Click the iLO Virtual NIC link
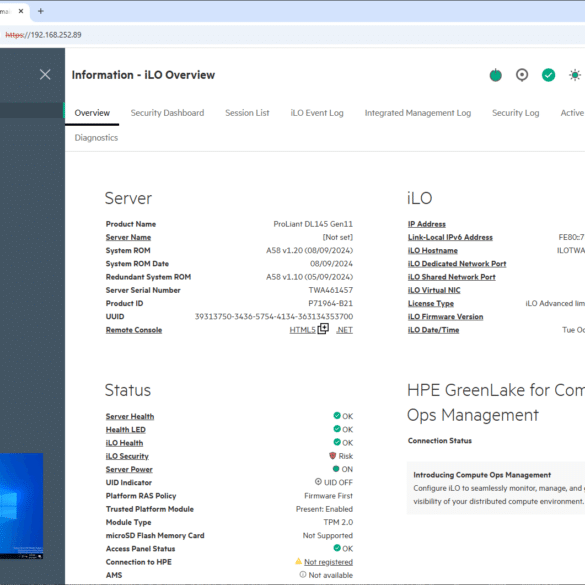585x585 pixels. tap(434, 290)
